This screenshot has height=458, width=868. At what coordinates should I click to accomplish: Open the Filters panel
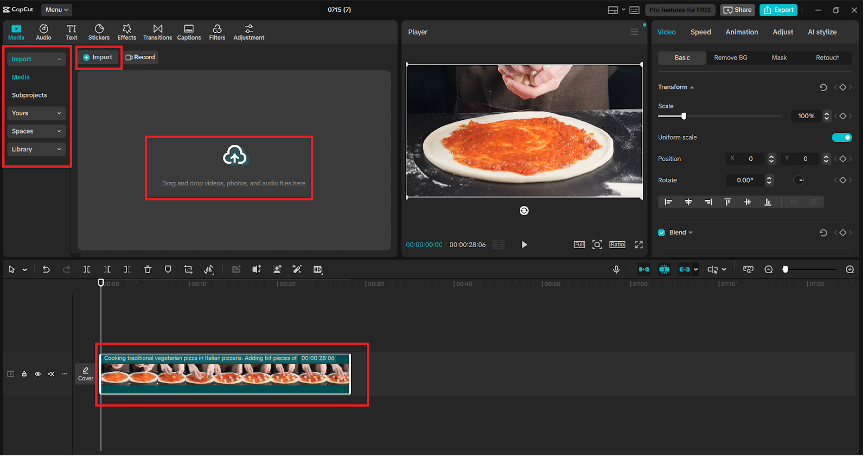(x=217, y=32)
